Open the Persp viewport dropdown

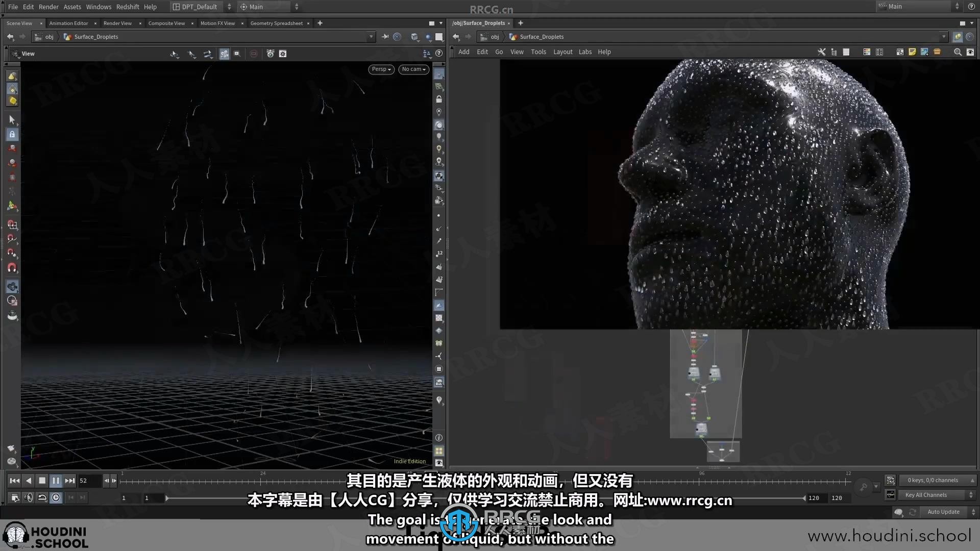click(381, 69)
